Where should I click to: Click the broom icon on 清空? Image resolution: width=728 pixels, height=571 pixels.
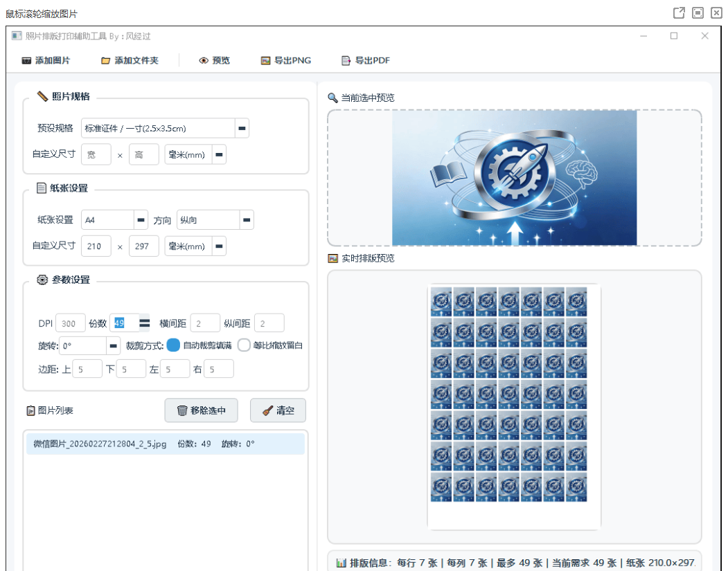[x=267, y=410]
